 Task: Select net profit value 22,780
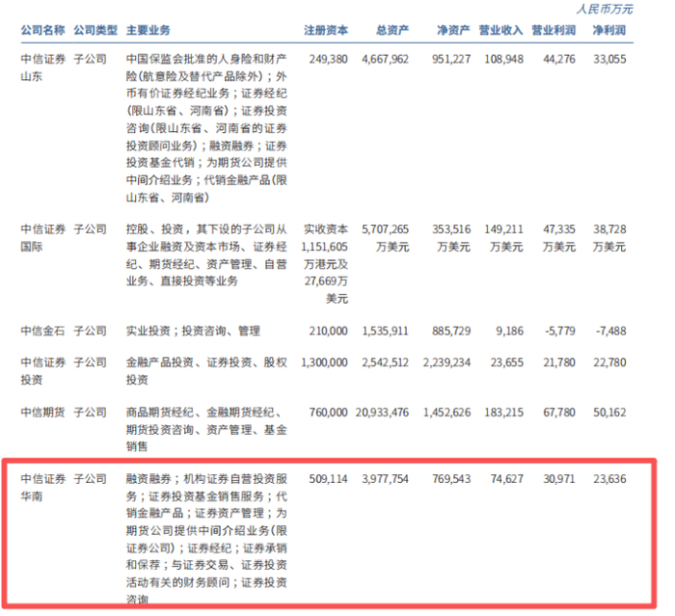point(609,362)
